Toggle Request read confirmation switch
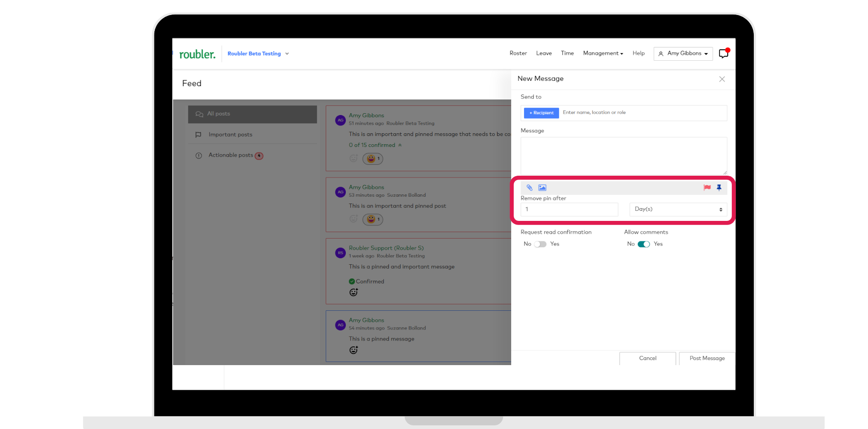Viewport: 868px width, 429px height. pyautogui.click(x=540, y=244)
